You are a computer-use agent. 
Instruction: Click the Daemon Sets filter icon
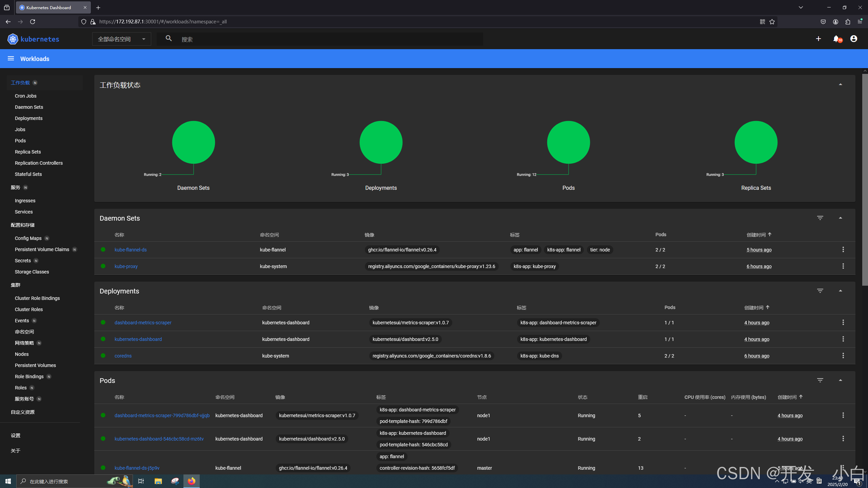click(x=820, y=218)
